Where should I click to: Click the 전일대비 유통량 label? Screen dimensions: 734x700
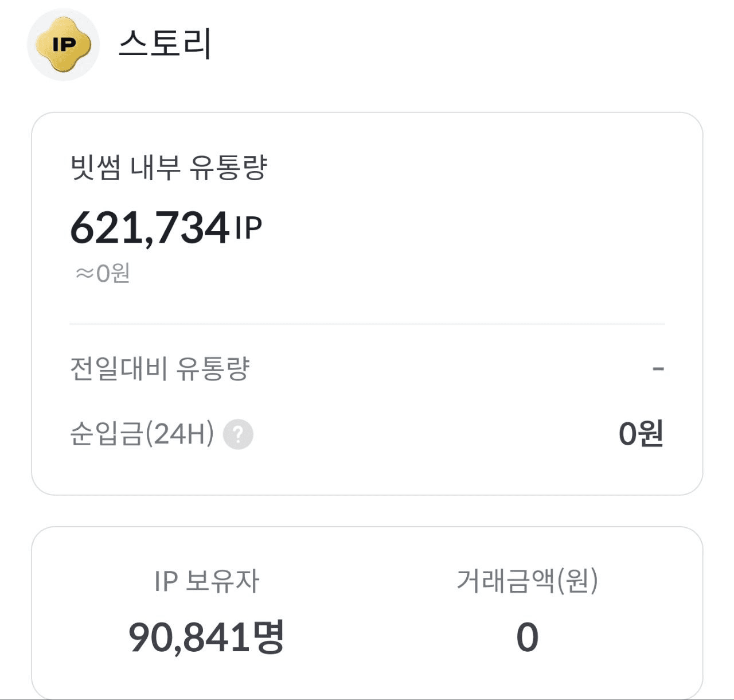click(x=159, y=368)
